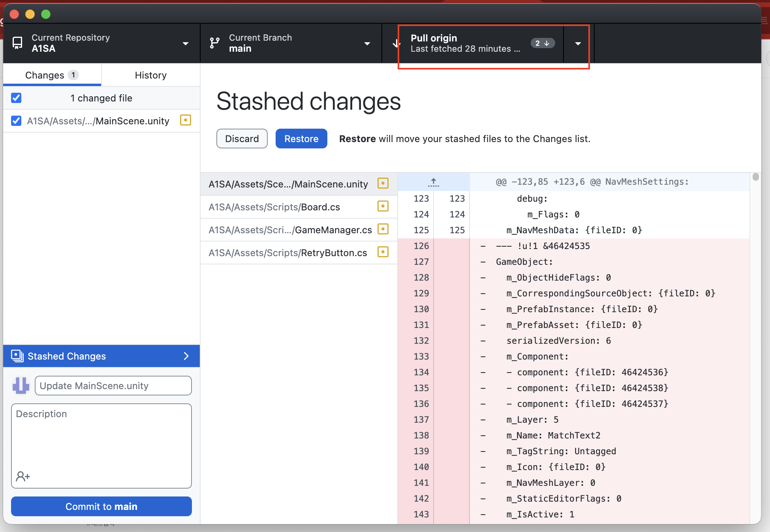Screen dimensions: 770x532
Task: Expand Pull origin options dropdown arrow
Action: [578, 43]
